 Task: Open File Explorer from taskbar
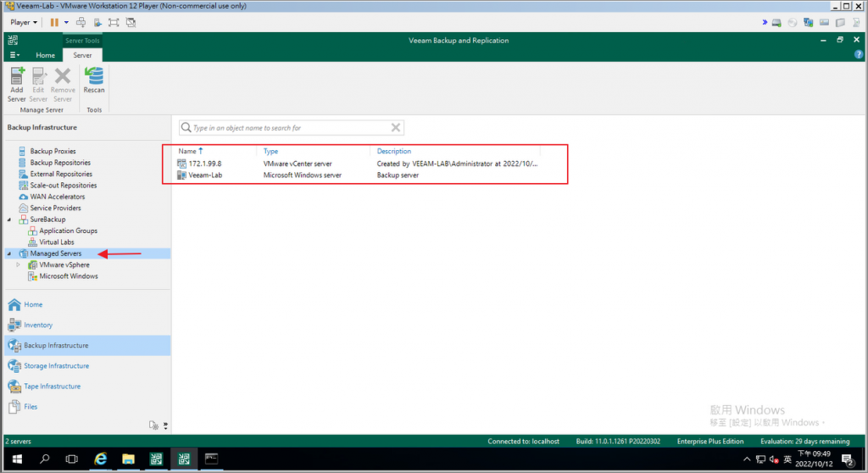click(129, 459)
